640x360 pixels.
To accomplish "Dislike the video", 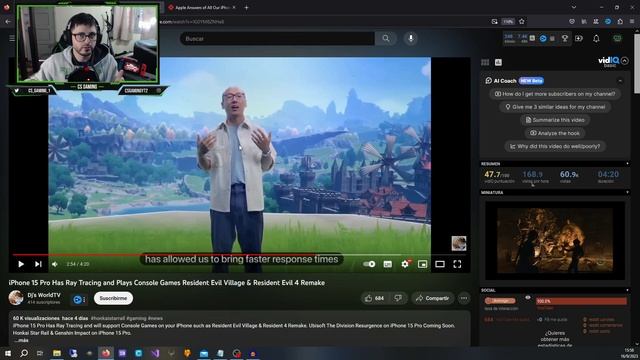I will (x=398, y=298).
